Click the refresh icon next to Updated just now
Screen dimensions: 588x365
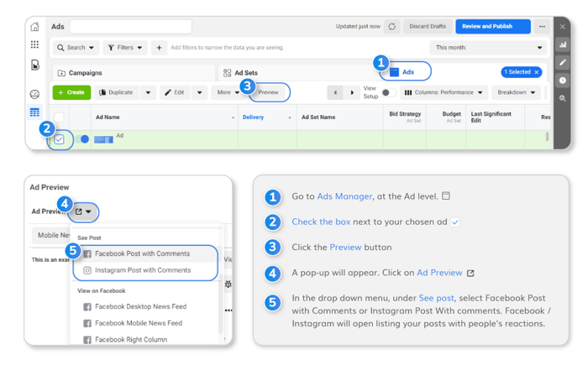click(392, 27)
